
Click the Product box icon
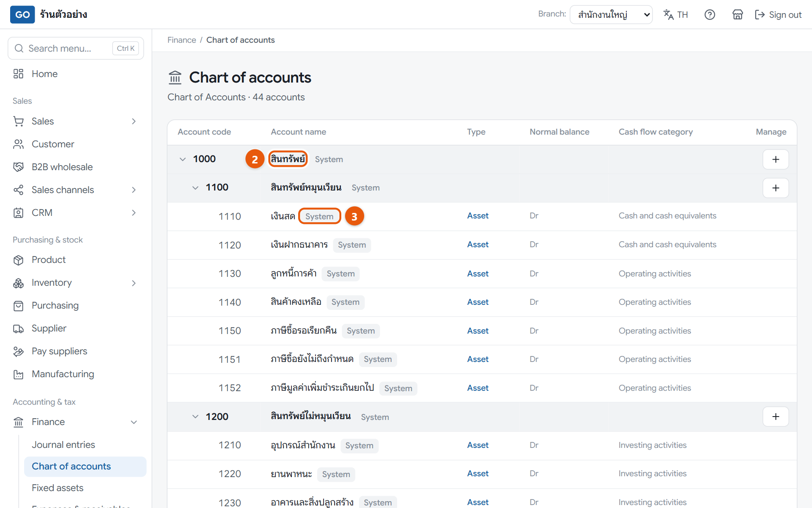18,260
